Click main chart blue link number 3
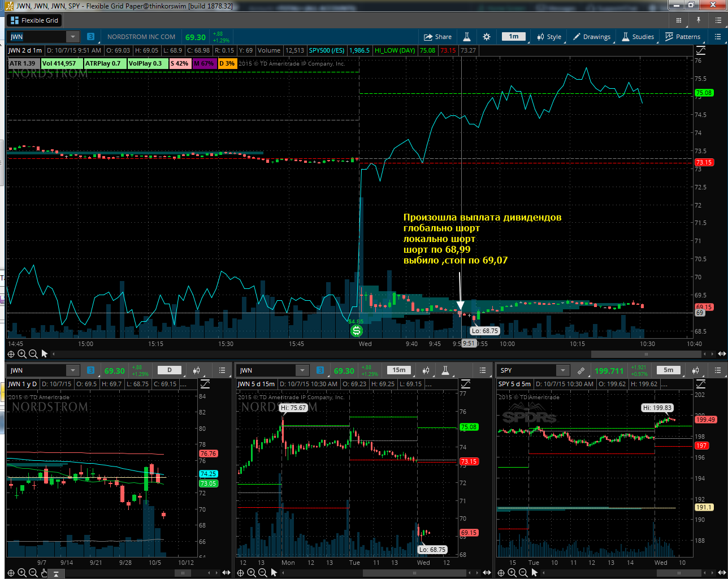 tap(91, 37)
